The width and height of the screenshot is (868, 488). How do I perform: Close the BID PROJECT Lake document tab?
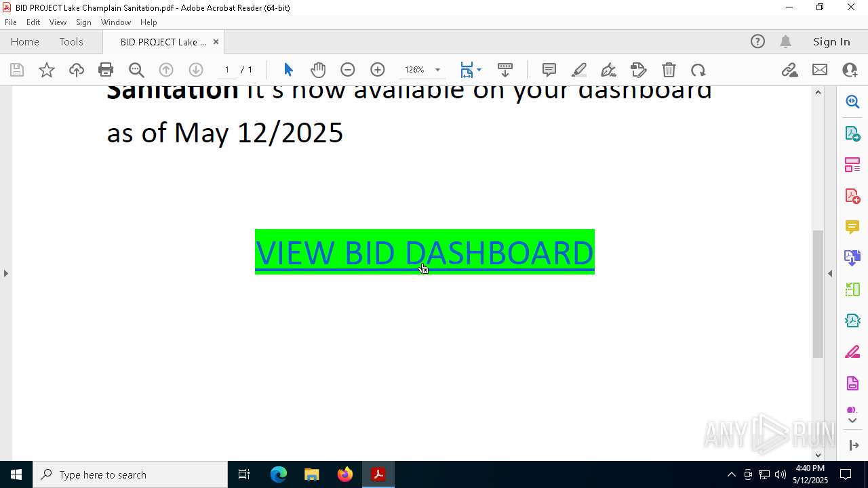coord(216,41)
